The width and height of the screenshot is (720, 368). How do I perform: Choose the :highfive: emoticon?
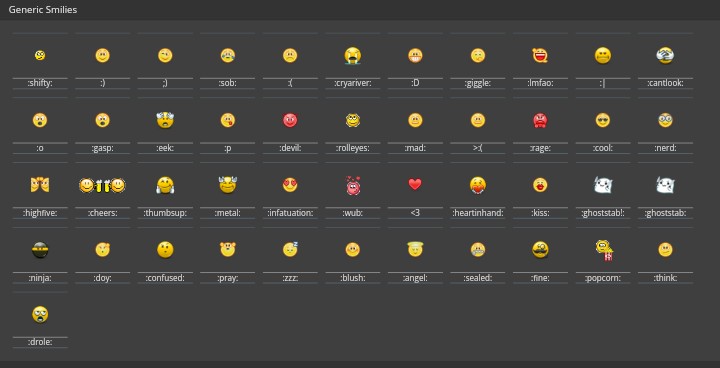[40, 185]
